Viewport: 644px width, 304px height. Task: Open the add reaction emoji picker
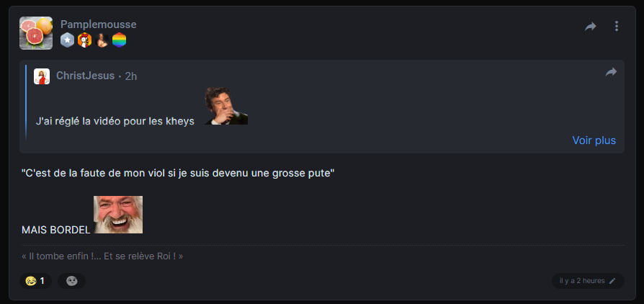click(x=71, y=281)
